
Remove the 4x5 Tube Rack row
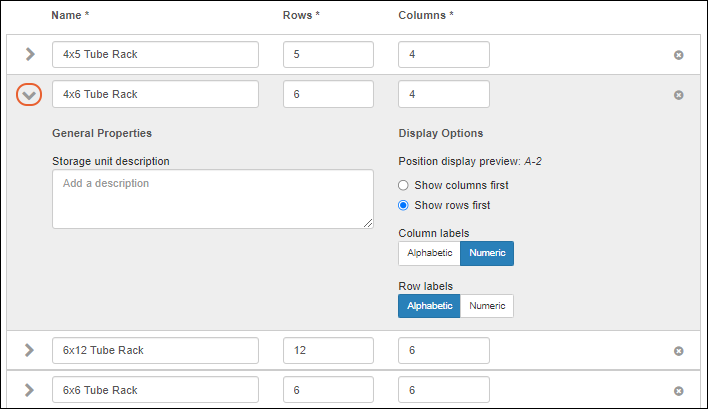(x=678, y=55)
